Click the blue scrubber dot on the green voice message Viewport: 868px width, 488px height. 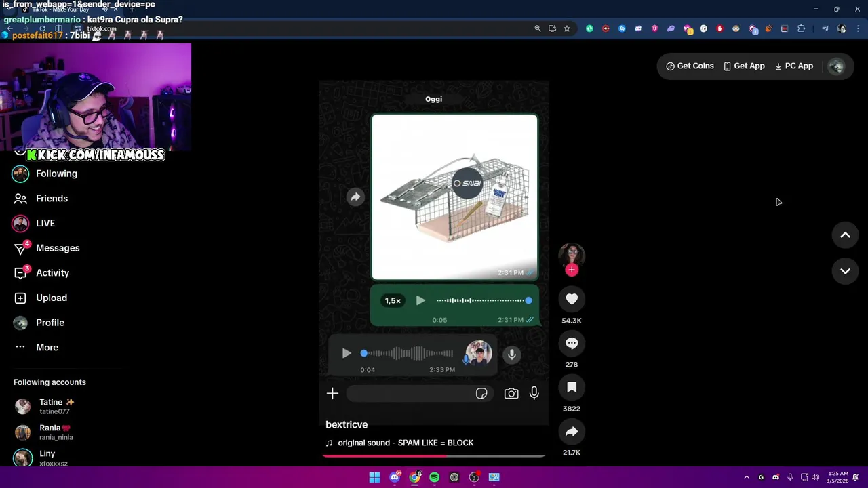pyautogui.click(x=528, y=300)
